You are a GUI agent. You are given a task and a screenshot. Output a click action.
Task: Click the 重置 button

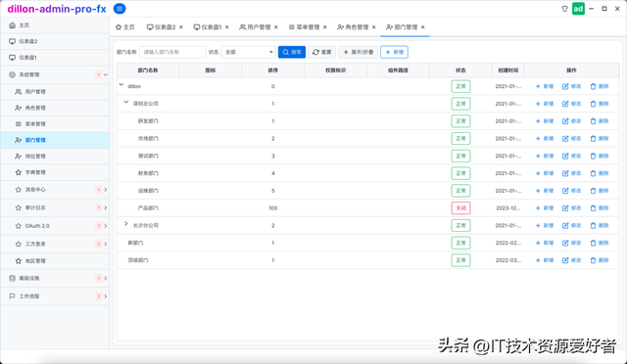(x=322, y=52)
